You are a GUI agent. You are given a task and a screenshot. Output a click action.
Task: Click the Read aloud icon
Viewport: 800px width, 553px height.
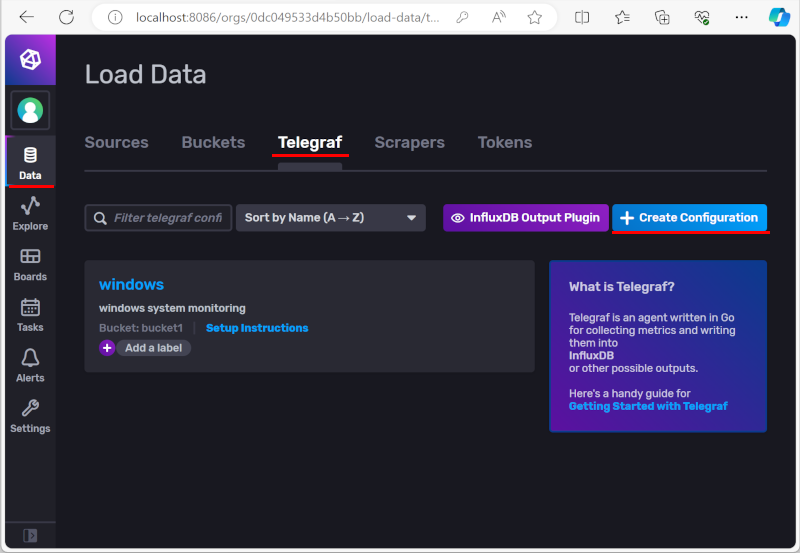[498, 17]
